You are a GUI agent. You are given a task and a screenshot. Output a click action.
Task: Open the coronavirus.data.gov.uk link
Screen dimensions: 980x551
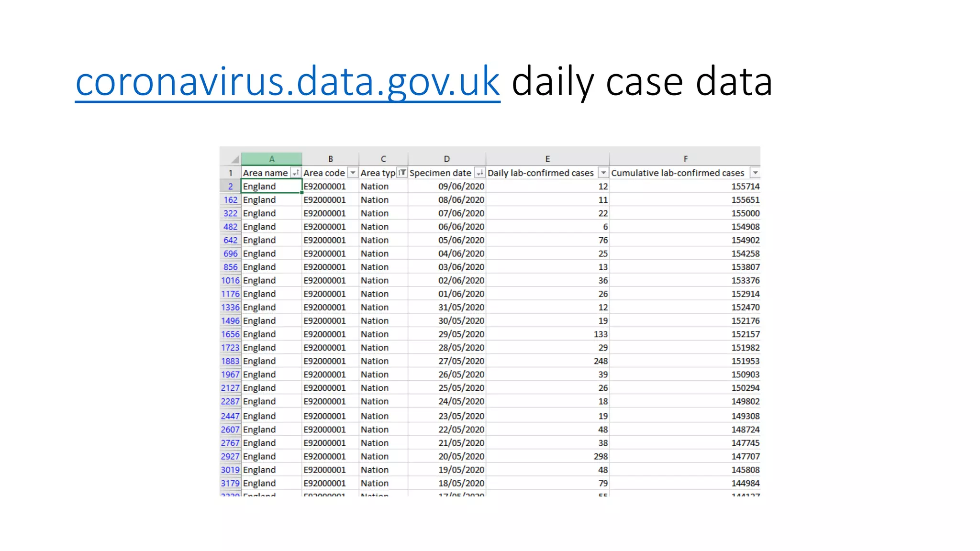tap(288, 82)
